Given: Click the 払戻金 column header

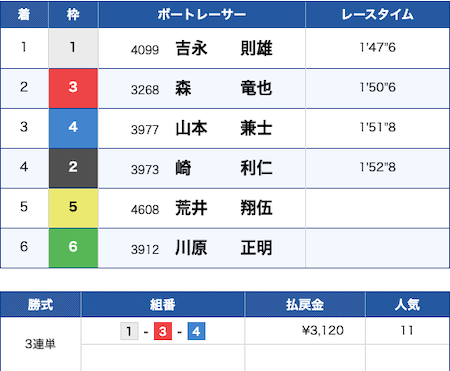Looking at the screenshot, I should pyautogui.click(x=305, y=304).
